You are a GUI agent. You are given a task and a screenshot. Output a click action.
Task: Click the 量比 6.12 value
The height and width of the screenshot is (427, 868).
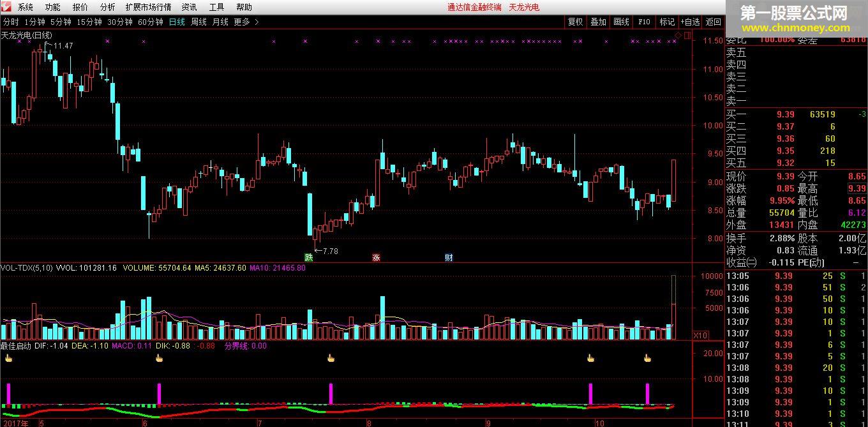857,213
